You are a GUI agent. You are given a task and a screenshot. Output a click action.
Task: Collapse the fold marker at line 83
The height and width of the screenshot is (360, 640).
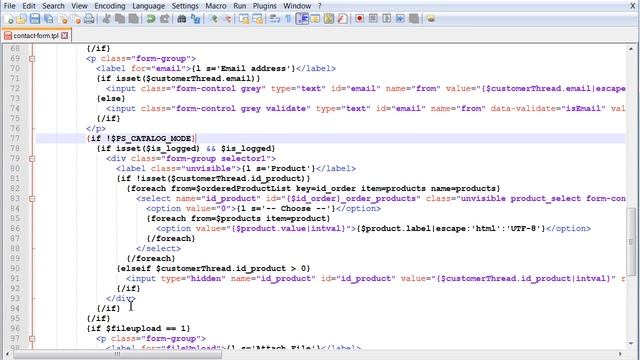pyautogui.click(x=32, y=198)
